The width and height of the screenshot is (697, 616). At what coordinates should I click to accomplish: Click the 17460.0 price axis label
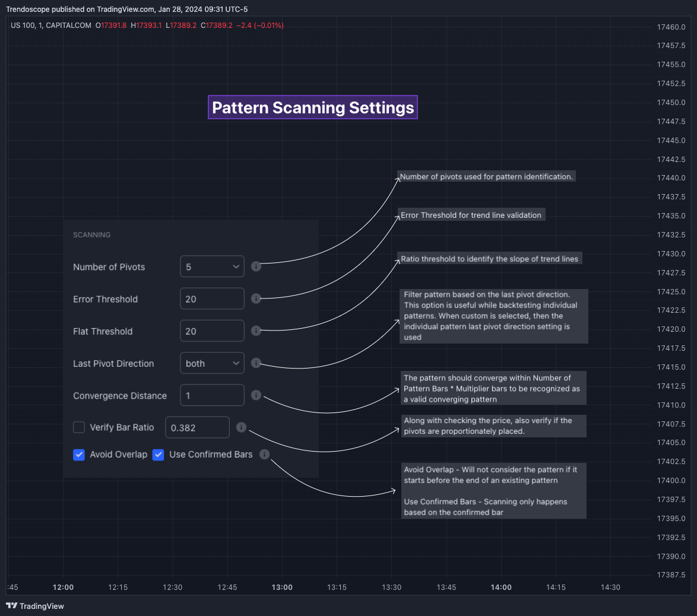click(671, 27)
